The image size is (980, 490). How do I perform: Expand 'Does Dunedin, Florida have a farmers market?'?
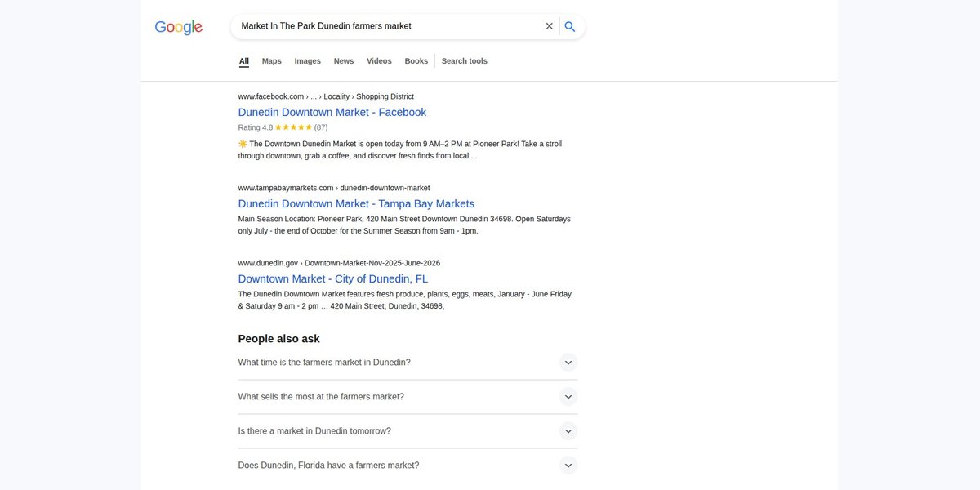coord(408,465)
